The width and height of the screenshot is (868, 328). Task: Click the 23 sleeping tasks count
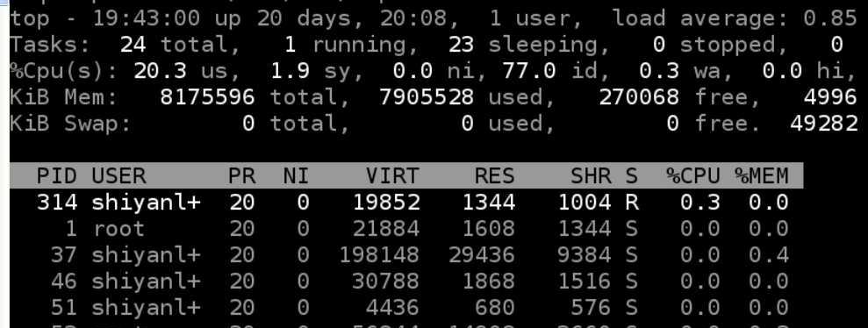(x=461, y=45)
